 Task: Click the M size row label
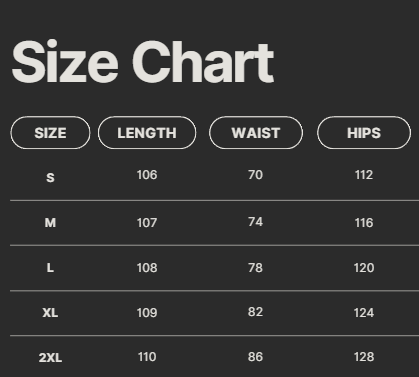50,222
